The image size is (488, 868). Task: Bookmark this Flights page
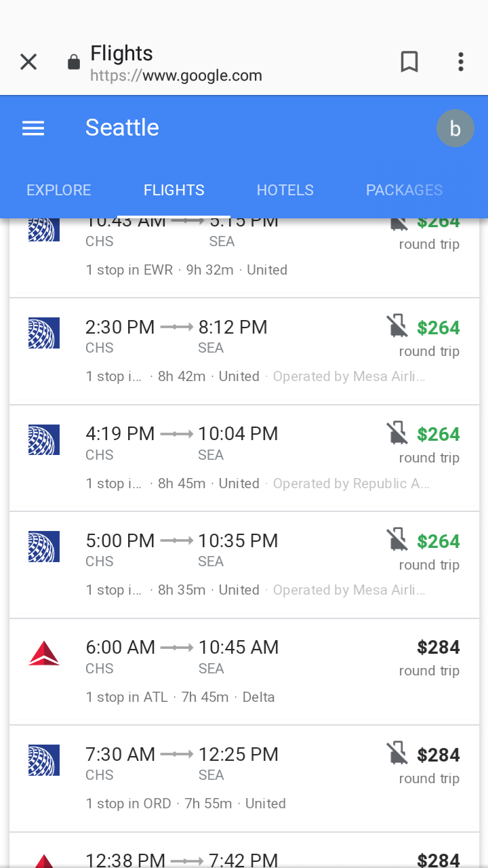(409, 62)
